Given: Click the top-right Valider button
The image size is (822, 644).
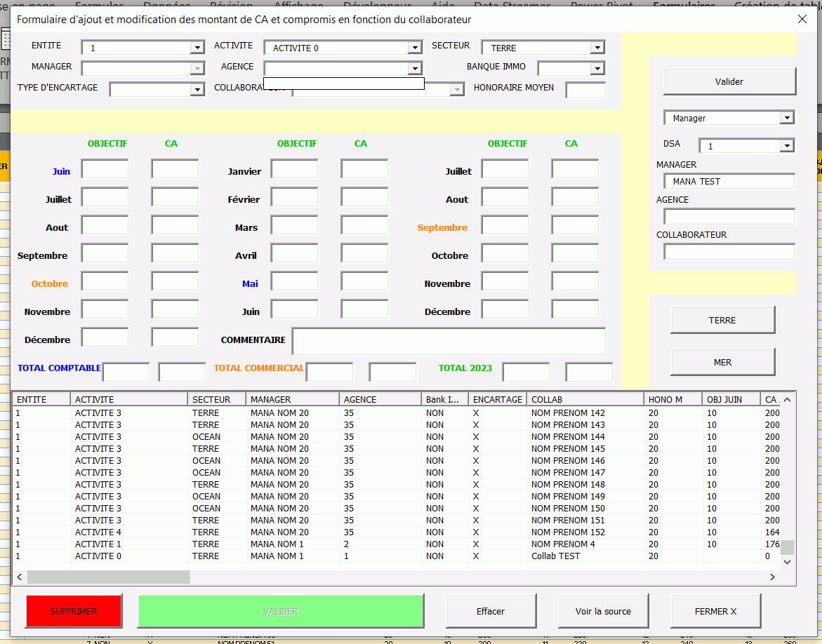Looking at the screenshot, I should point(729,81).
